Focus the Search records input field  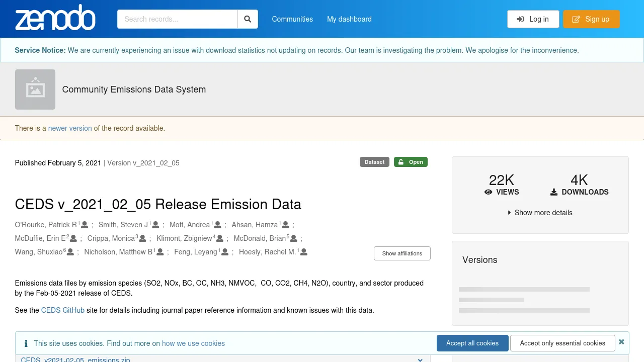point(177,19)
